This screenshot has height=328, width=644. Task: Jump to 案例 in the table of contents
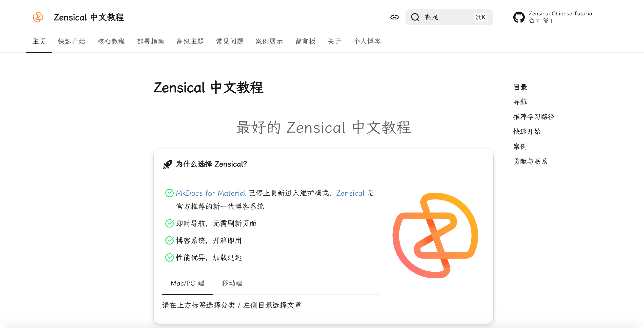pyautogui.click(x=520, y=146)
